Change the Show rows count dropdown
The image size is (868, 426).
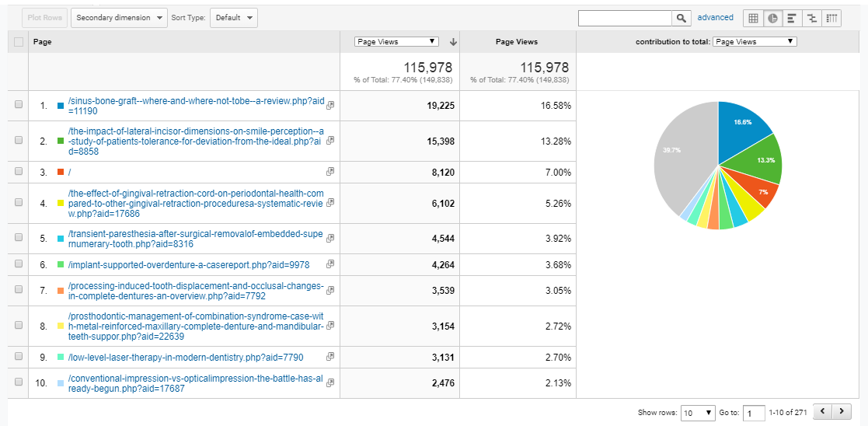(697, 413)
